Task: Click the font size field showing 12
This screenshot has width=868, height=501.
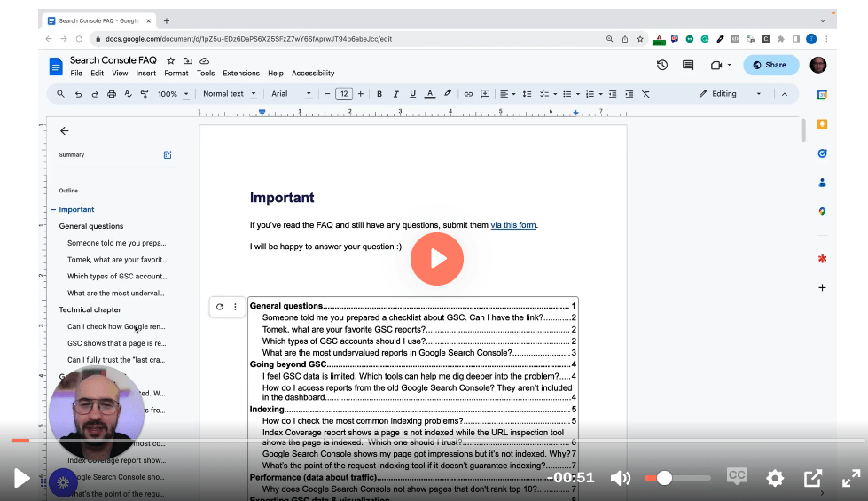Action: click(344, 94)
